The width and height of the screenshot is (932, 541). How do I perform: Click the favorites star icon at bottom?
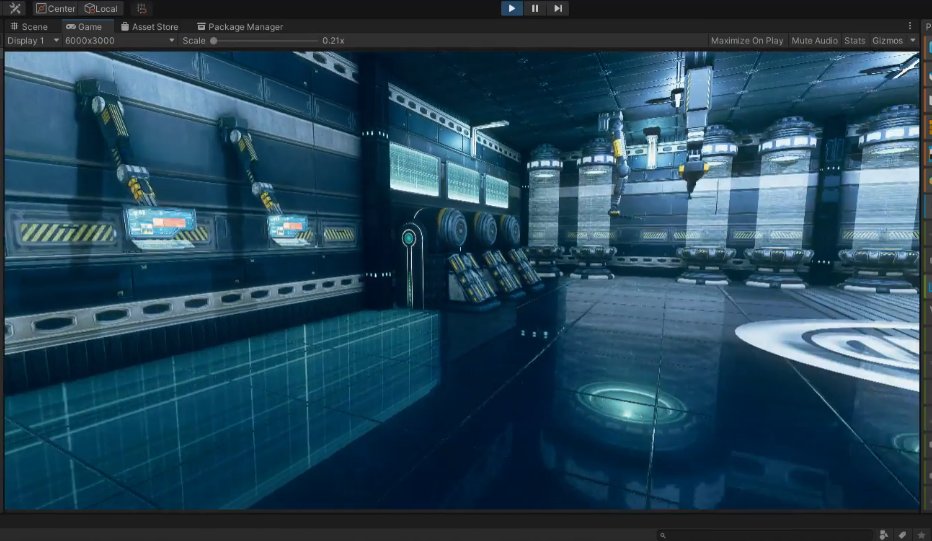(921, 535)
